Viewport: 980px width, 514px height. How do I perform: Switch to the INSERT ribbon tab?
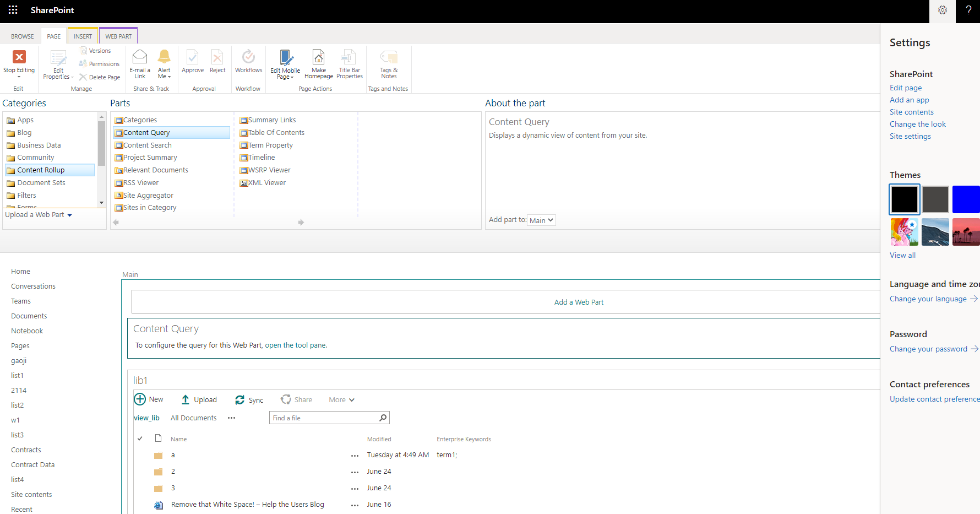tap(83, 36)
